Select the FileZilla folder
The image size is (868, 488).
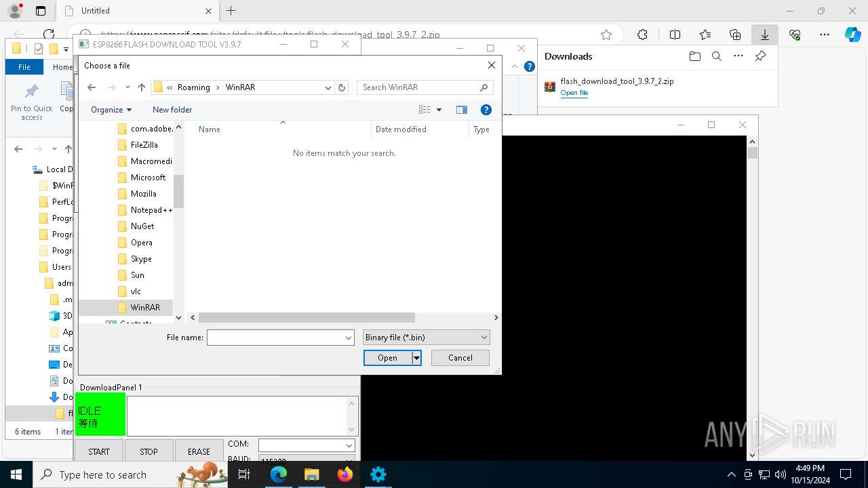pyautogui.click(x=138, y=145)
